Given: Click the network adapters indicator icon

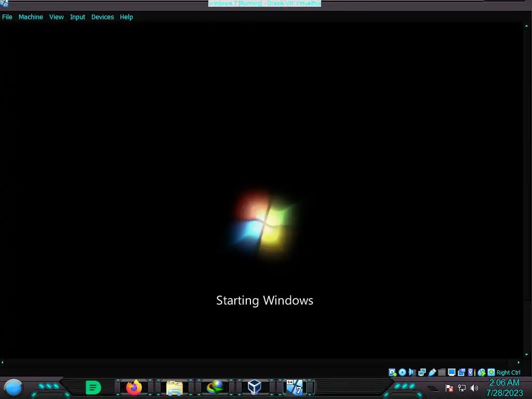Looking at the screenshot, I should (422, 372).
